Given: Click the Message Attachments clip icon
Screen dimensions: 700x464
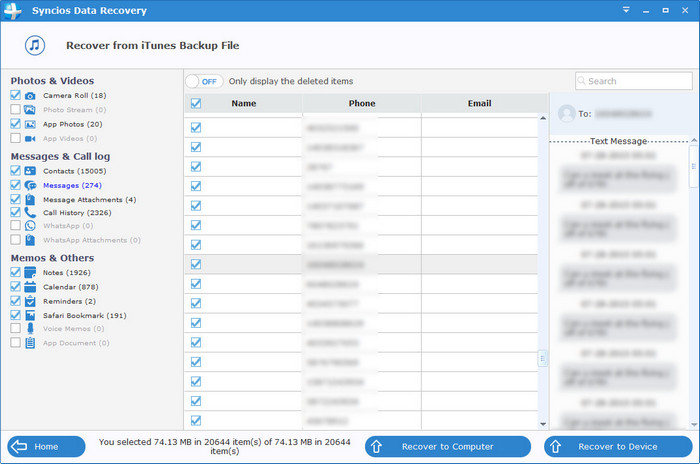Looking at the screenshot, I should [30, 200].
